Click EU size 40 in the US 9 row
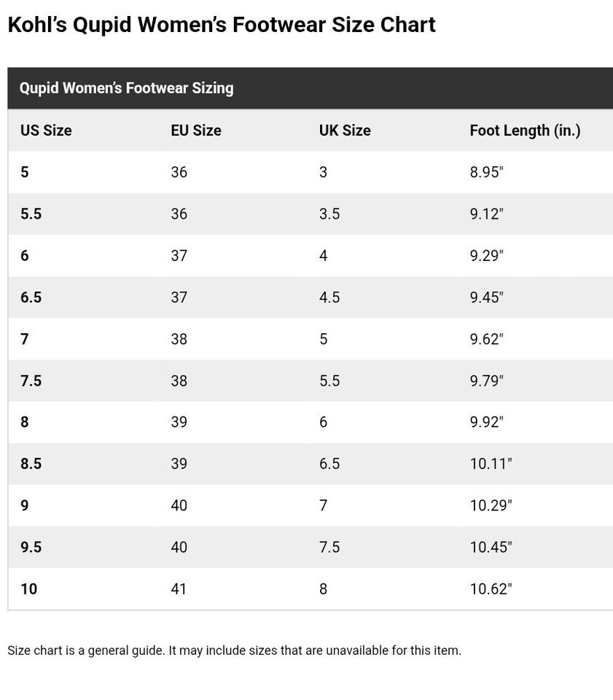 179,505
